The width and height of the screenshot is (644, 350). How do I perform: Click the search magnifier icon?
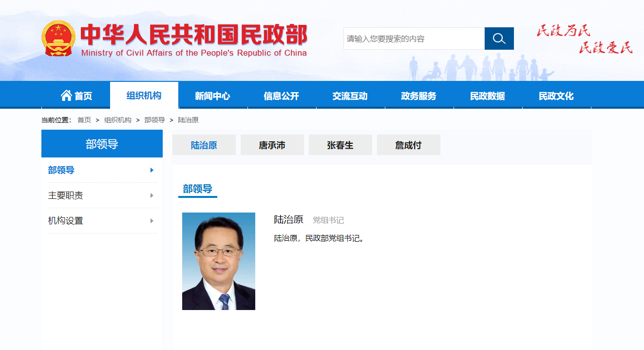coord(499,38)
